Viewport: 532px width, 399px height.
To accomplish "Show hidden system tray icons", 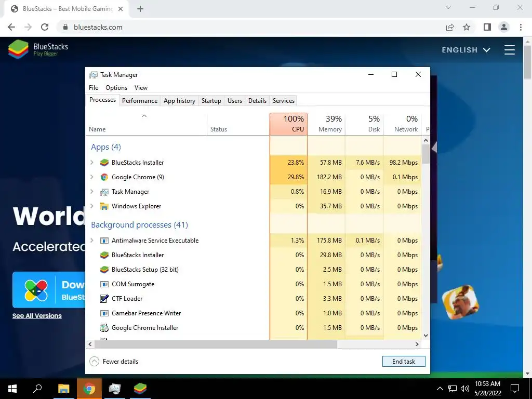I will point(440,389).
